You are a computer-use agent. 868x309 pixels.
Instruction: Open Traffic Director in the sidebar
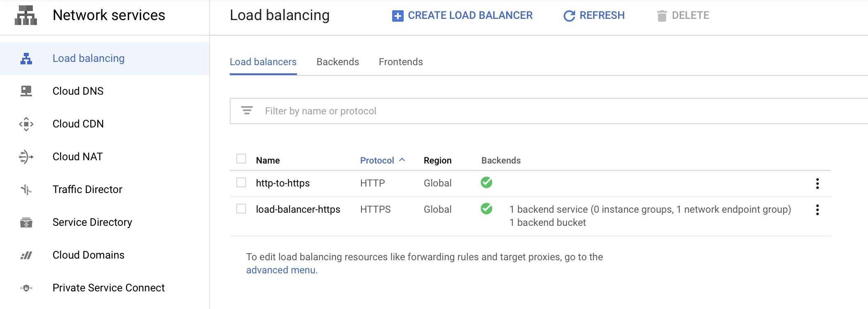(x=105, y=189)
